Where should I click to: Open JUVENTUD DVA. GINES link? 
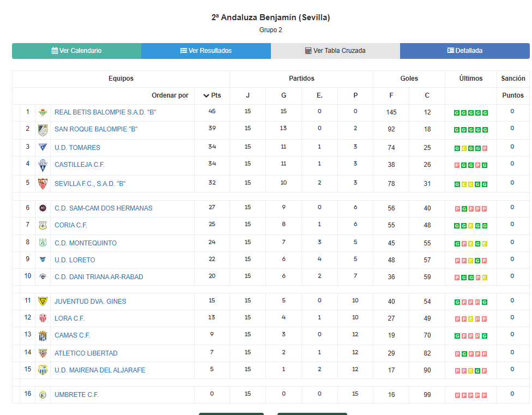click(x=90, y=302)
